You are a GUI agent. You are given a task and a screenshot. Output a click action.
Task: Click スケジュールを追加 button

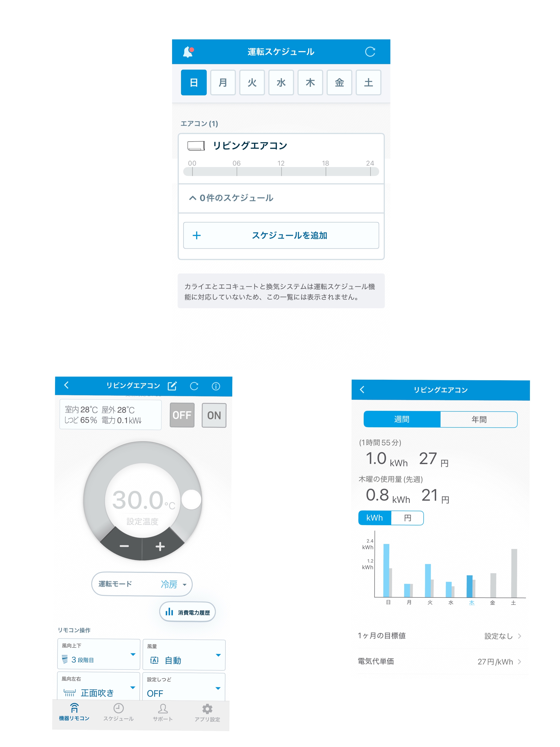tap(281, 235)
